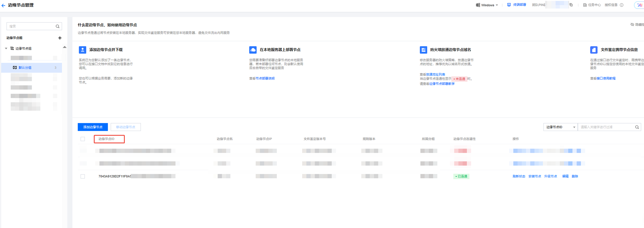The image size is (644, 228).
Task: Click the 边缘节点组 tree node icon
Action: (12, 49)
